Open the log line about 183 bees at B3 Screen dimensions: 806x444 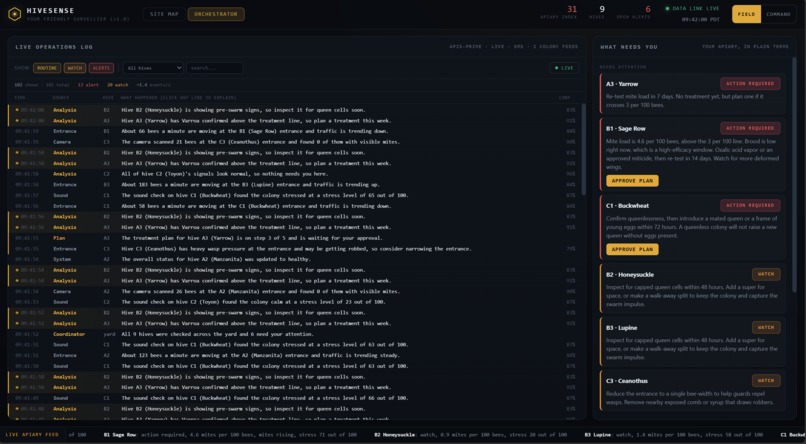point(295,184)
